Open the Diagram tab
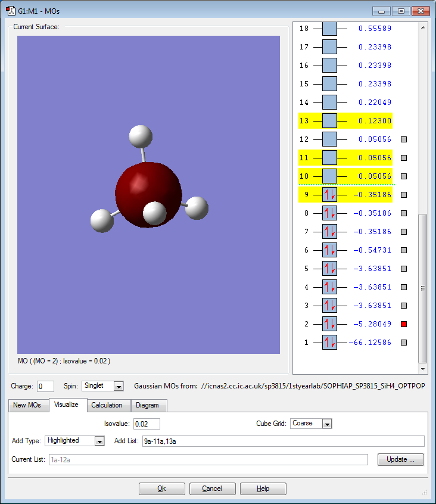This screenshot has height=504, width=436. (147, 405)
